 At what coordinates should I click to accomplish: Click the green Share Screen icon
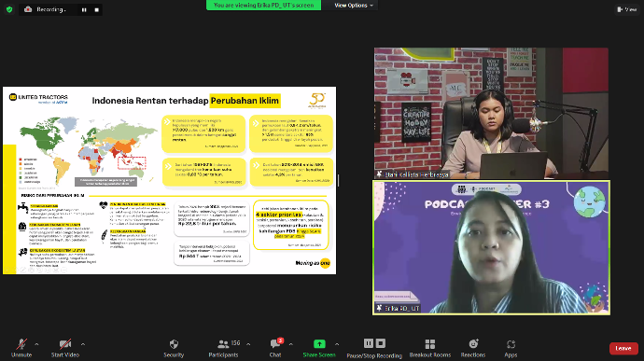tap(319, 344)
